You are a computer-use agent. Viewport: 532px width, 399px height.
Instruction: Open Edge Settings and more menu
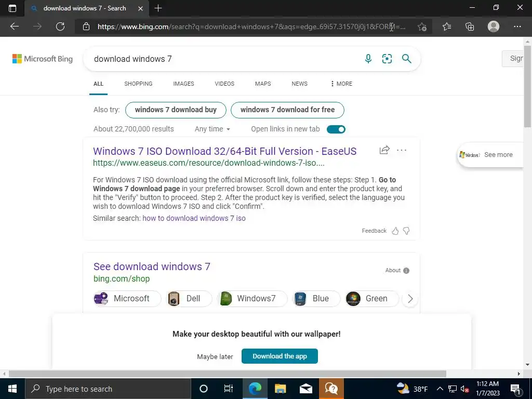coord(517,26)
